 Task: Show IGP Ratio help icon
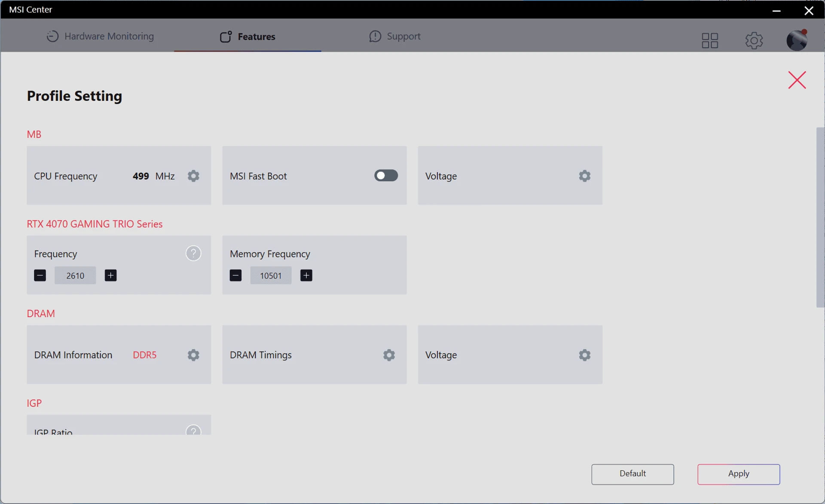pyautogui.click(x=193, y=430)
